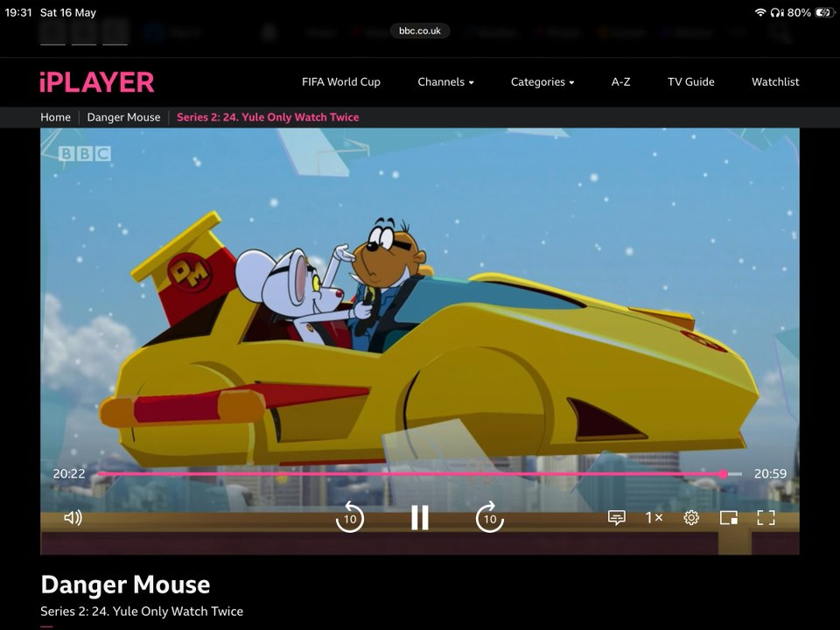The height and width of the screenshot is (630, 840).
Task: Tap the headphones status icon
Action: click(777, 12)
